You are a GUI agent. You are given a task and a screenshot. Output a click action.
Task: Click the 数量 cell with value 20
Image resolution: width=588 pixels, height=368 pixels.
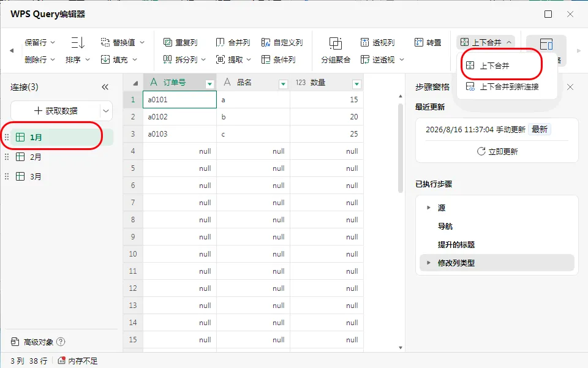(326, 117)
